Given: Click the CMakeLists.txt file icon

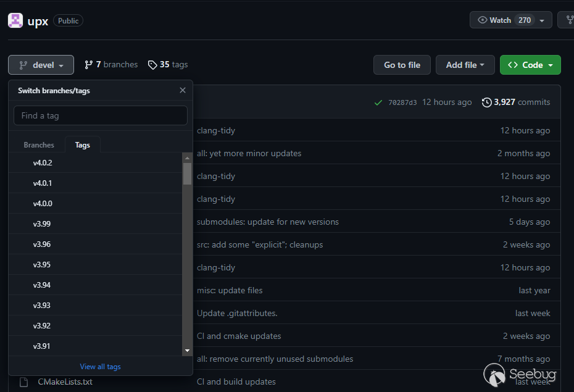Looking at the screenshot, I should (x=24, y=382).
